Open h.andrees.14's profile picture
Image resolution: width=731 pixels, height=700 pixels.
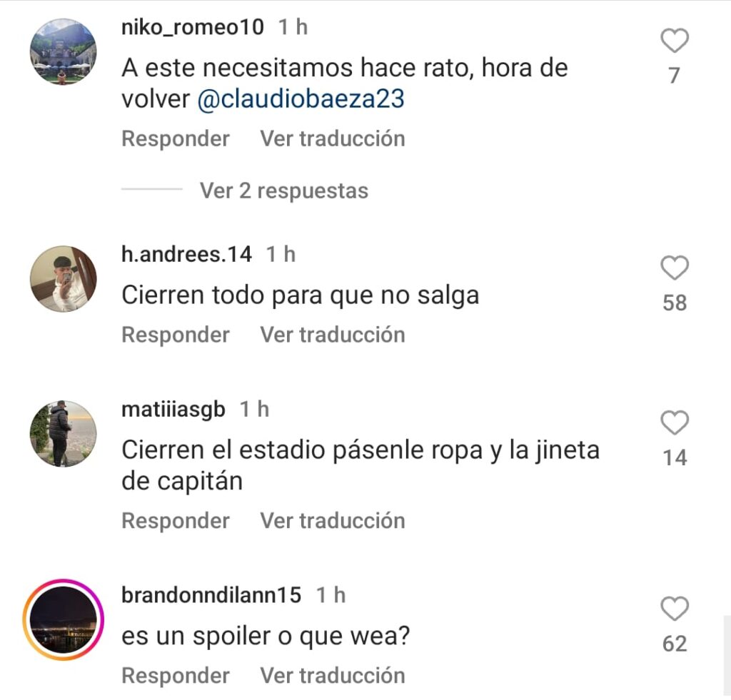(x=64, y=279)
